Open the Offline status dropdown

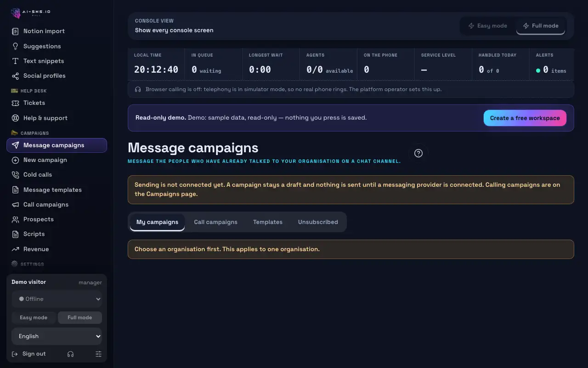57,299
